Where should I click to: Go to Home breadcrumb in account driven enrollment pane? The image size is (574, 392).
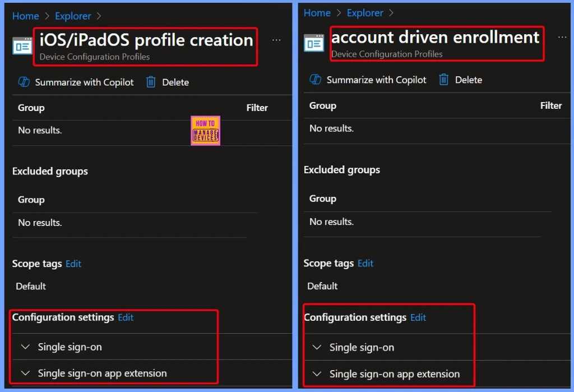(317, 13)
